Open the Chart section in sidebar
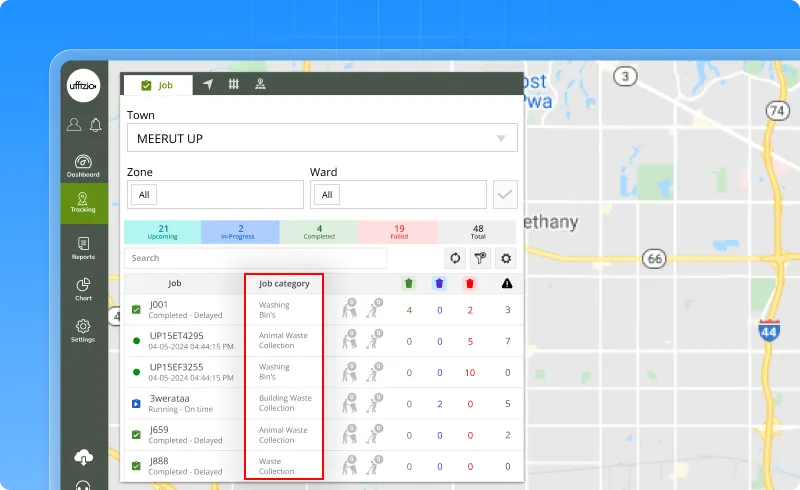800x490 pixels. pyautogui.click(x=83, y=289)
